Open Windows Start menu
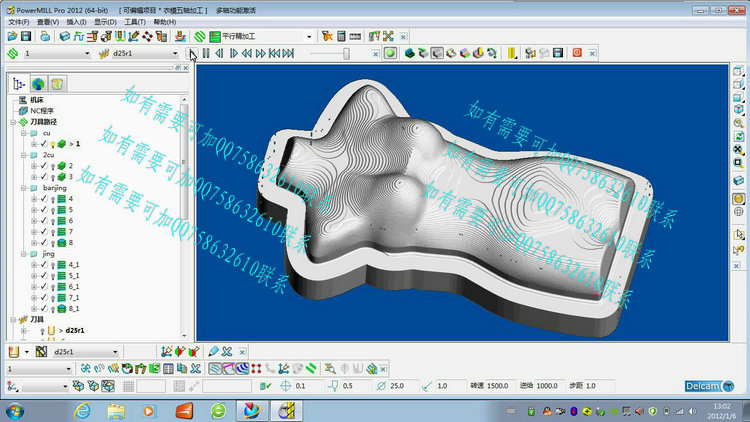 (15, 411)
